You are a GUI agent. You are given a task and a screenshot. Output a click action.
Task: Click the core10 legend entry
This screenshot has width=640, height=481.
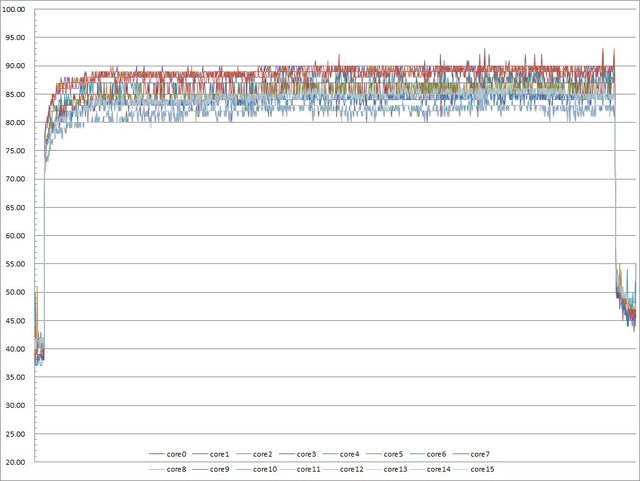266,469
